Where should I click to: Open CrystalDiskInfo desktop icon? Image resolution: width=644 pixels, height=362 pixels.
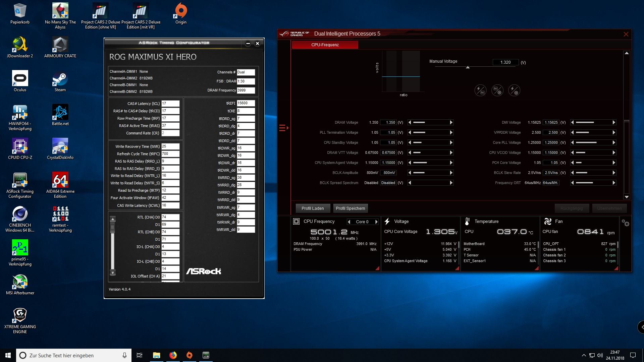click(x=60, y=149)
